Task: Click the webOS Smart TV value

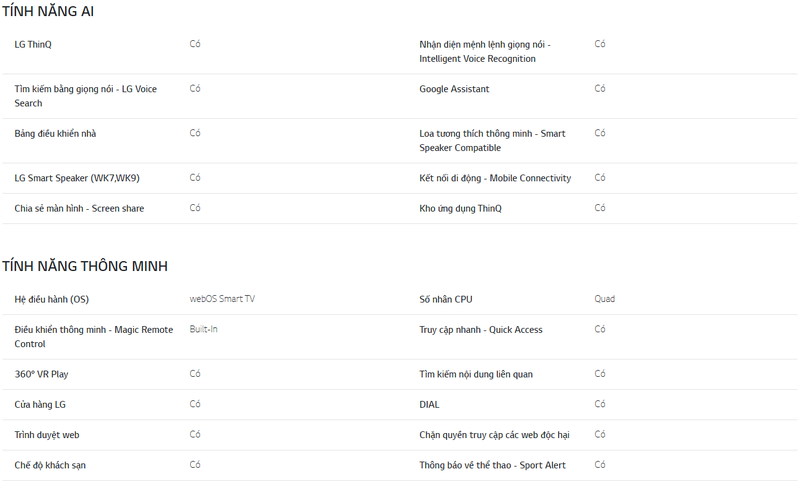Action: point(222,299)
